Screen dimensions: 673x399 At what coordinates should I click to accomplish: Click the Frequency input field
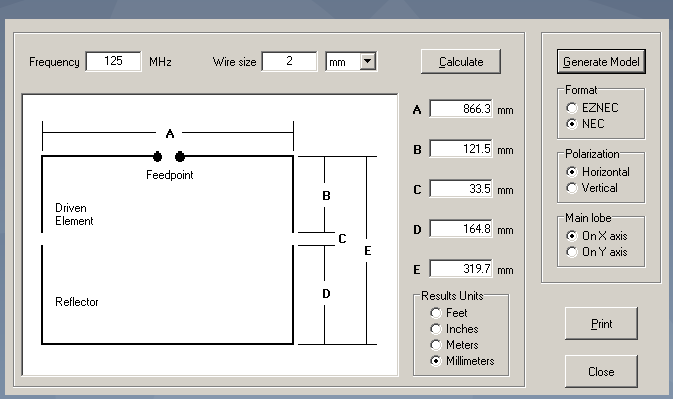(x=113, y=61)
